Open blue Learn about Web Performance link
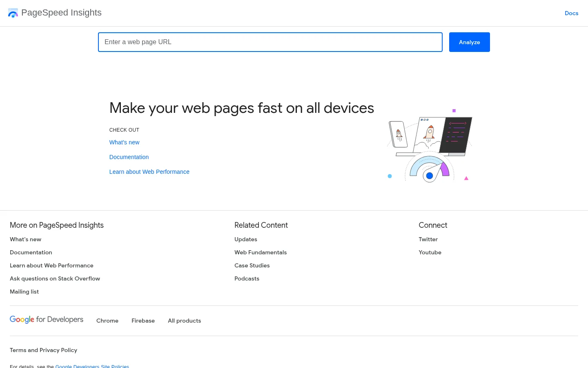This screenshot has width=588, height=368. point(149,172)
